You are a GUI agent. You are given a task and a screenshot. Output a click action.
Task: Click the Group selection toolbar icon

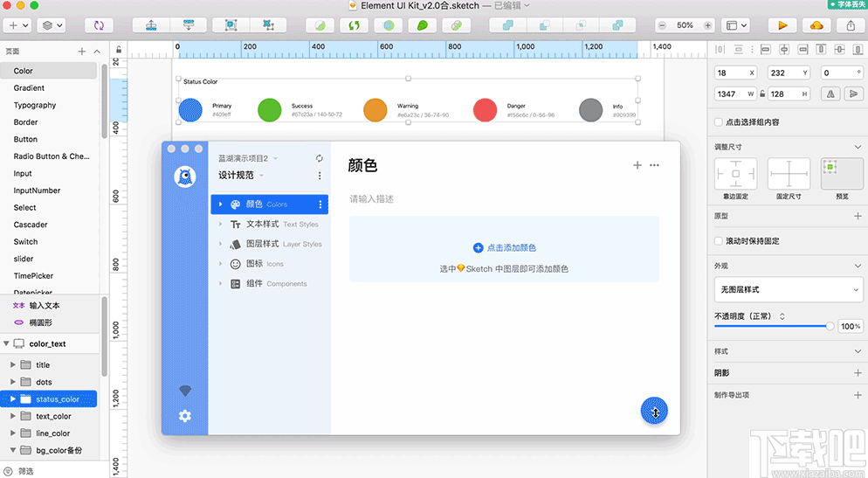tap(231, 25)
